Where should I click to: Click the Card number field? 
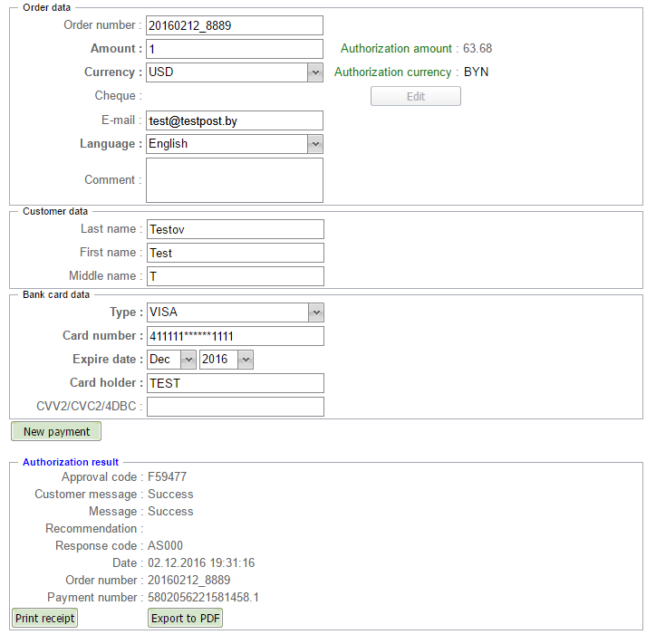point(234,336)
